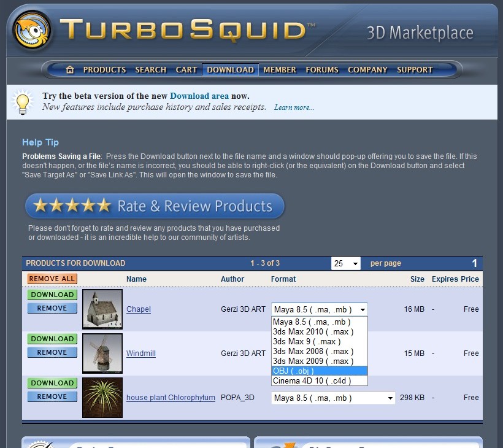Click the '298 KB' size value
The height and width of the screenshot is (448, 503).
[412, 398]
